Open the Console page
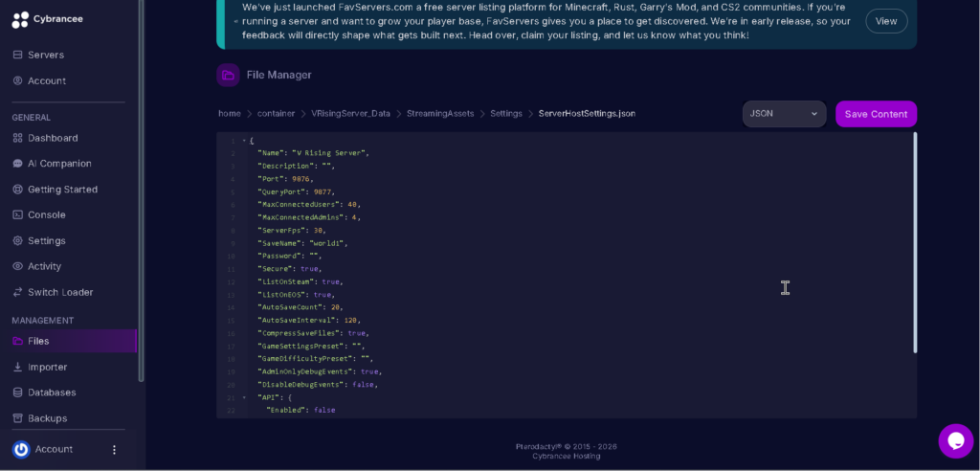Image resolution: width=980 pixels, height=471 pixels. [46, 214]
